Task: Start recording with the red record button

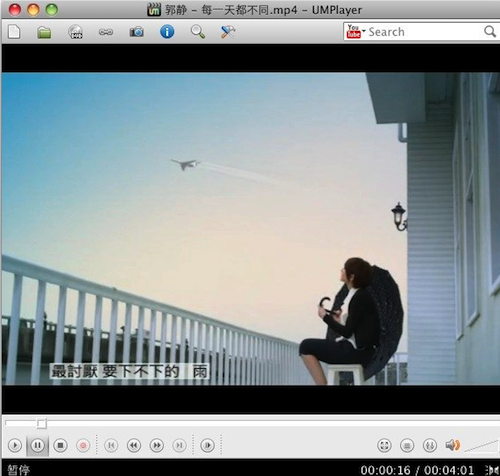Action: coord(83,445)
